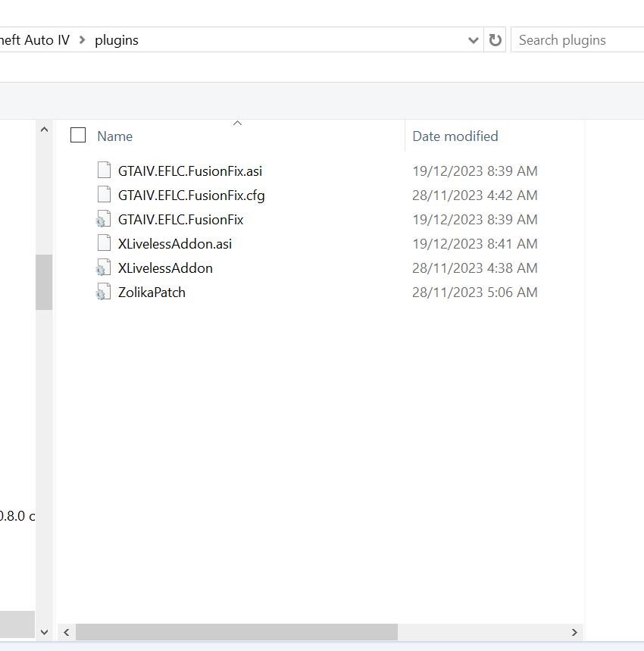
Task: Sort files by the Name column
Action: (115, 136)
